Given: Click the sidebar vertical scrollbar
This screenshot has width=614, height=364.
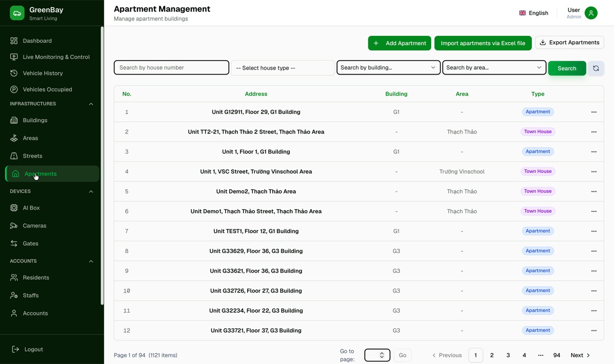Looking at the screenshot, I should point(102,166).
